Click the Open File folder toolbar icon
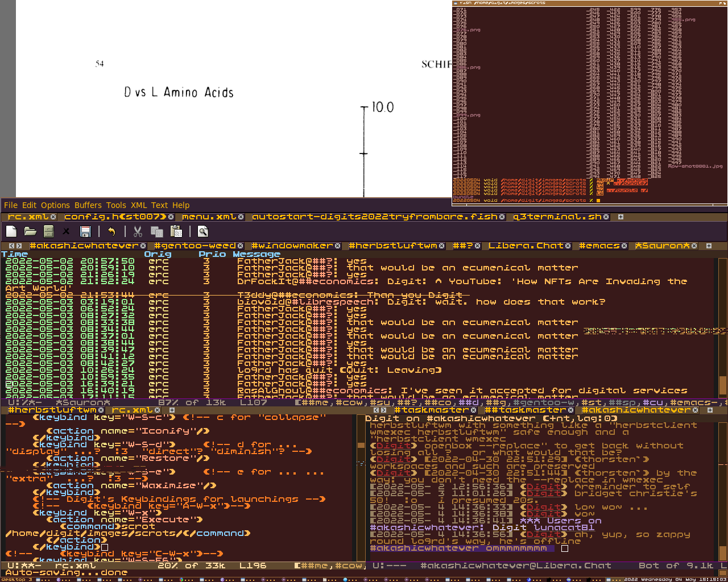 pyautogui.click(x=30, y=231)
